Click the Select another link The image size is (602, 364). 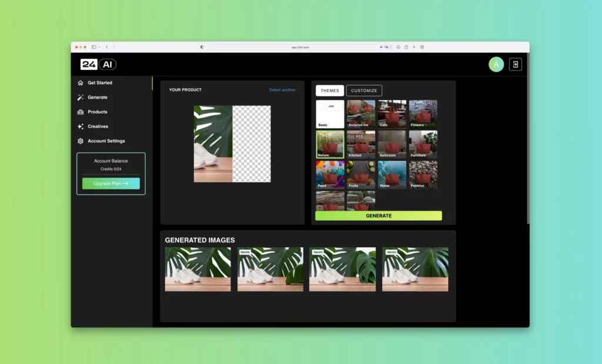point(282,90)
